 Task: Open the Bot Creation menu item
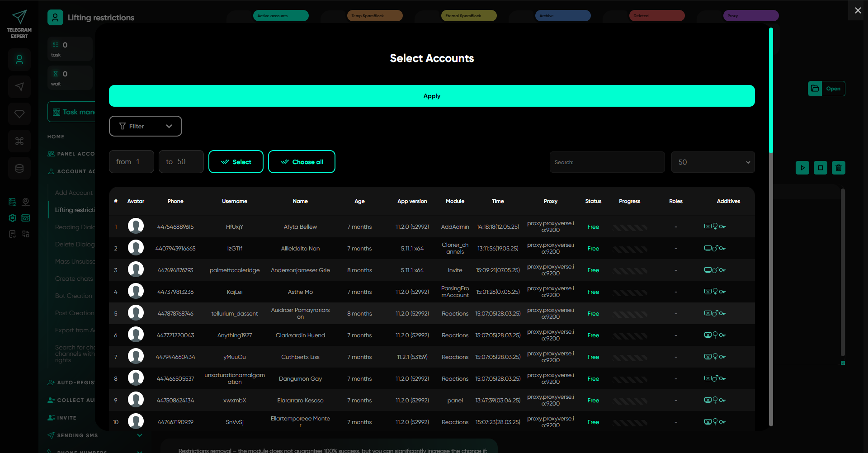(x=73, y=296)
